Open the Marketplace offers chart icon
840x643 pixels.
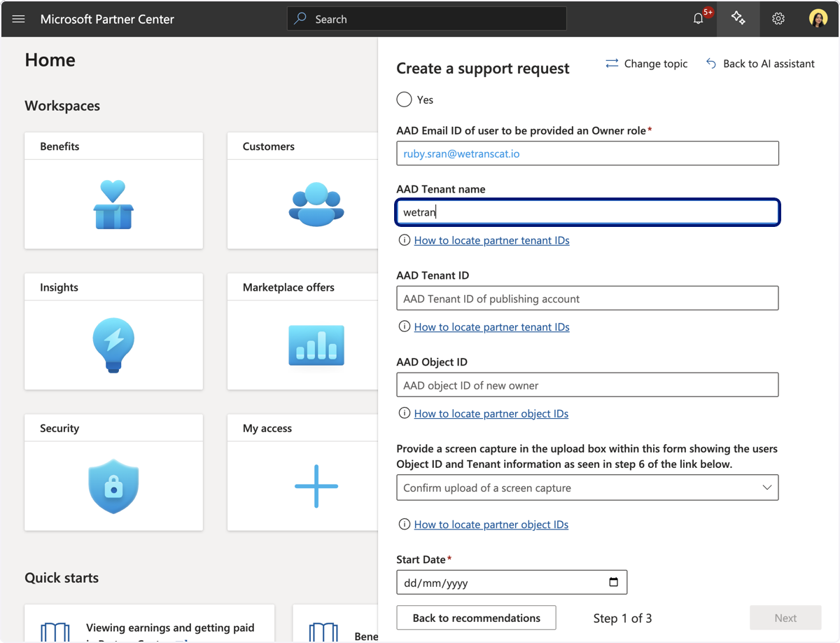316,345
